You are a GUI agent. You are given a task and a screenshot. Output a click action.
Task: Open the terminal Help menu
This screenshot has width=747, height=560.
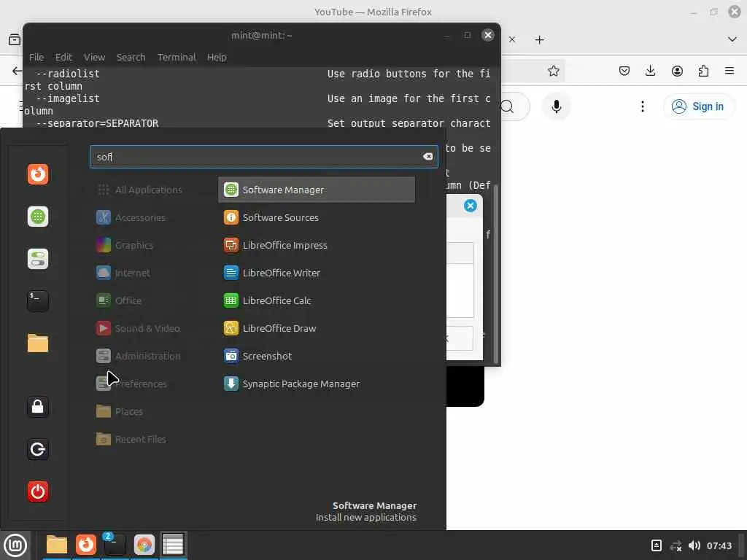(x=217, y=57)
